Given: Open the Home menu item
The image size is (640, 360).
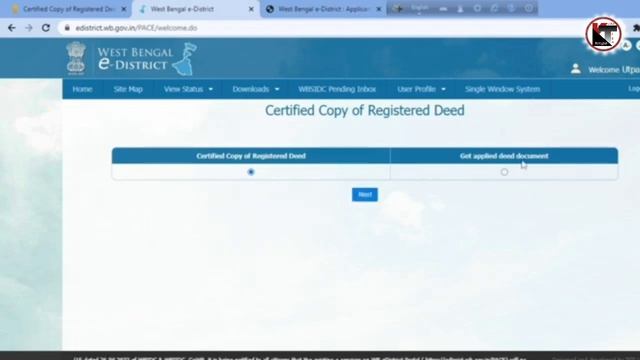Looking at the screenshot, I should click(82, 89).
